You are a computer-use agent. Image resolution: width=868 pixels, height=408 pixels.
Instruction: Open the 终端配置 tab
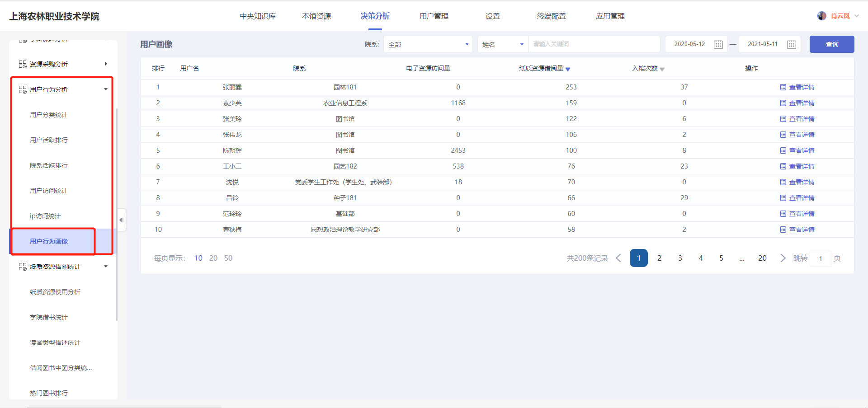coord(552,16)
